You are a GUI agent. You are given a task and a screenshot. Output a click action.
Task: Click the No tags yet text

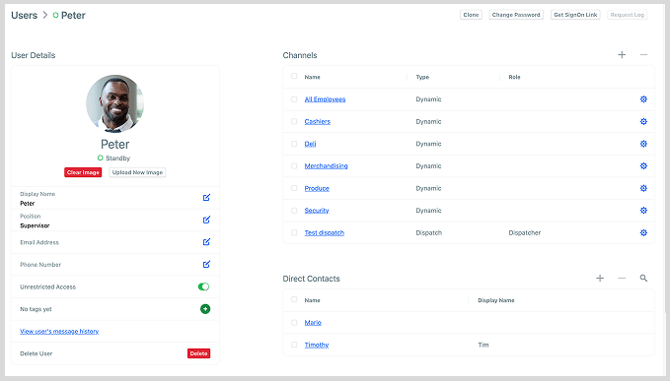36,309
